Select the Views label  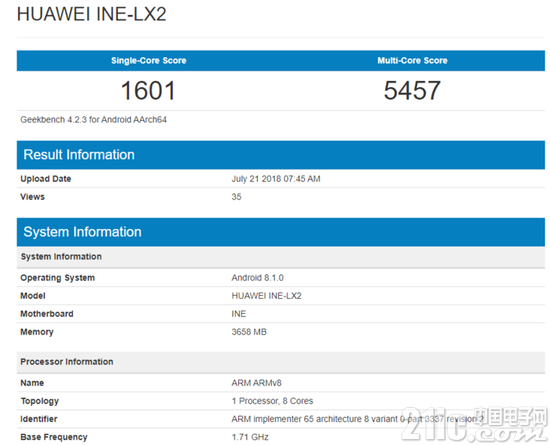32,197
